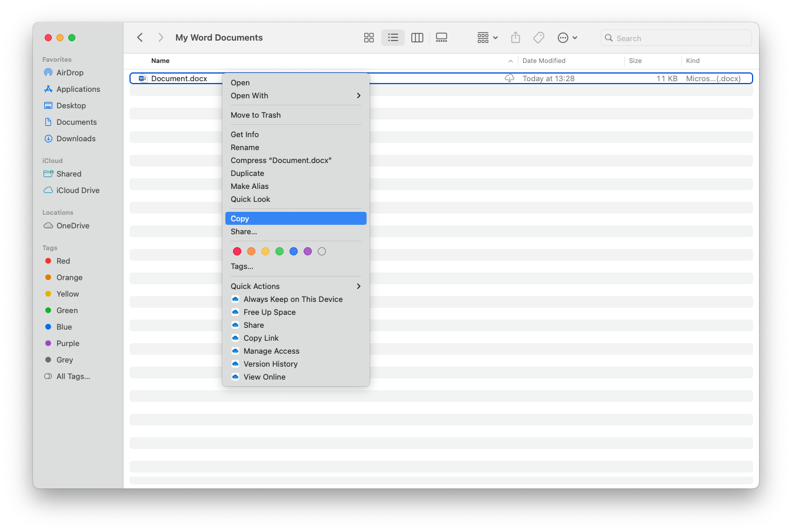
Task: Select the Purple tag in sidebar
Action: tap(62, 343)
